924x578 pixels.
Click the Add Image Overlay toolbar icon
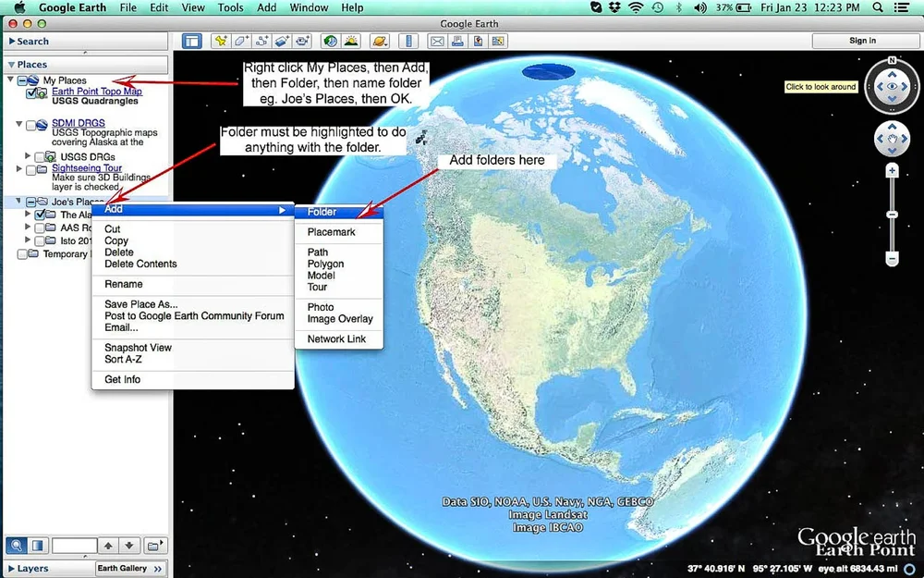pos(282,42)
